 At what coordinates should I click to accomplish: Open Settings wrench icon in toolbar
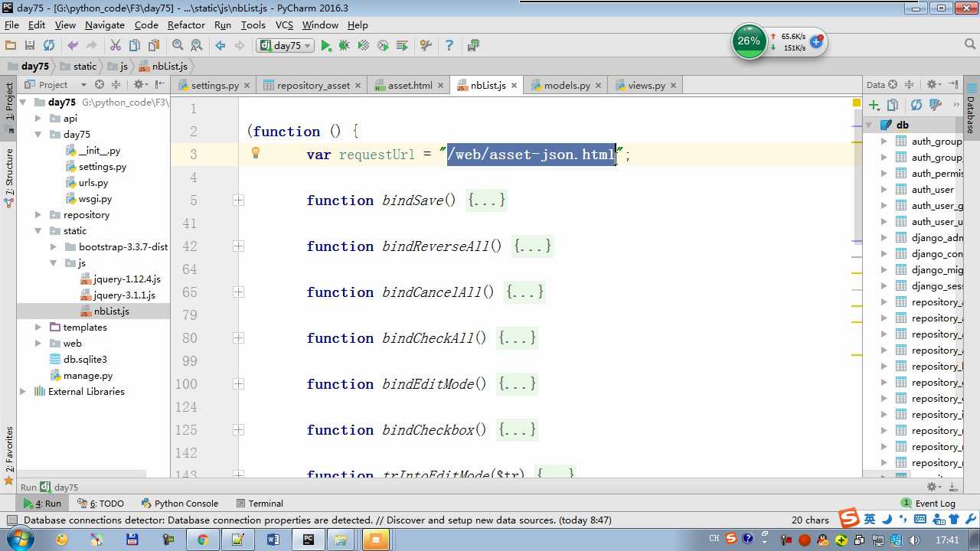(x=426, y=46)
